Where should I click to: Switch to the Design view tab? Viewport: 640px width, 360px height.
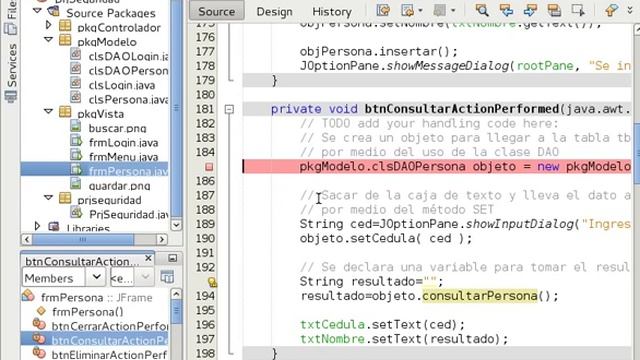(274, 11)
